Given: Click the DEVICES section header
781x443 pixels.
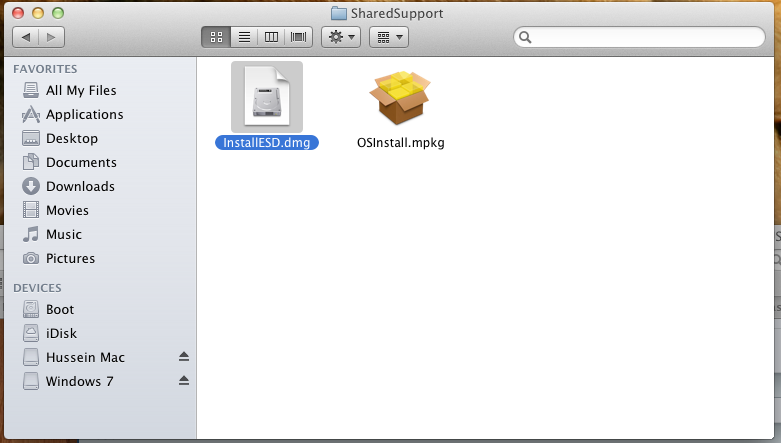Looking at the screenshot, I should [x=37, y=288].
